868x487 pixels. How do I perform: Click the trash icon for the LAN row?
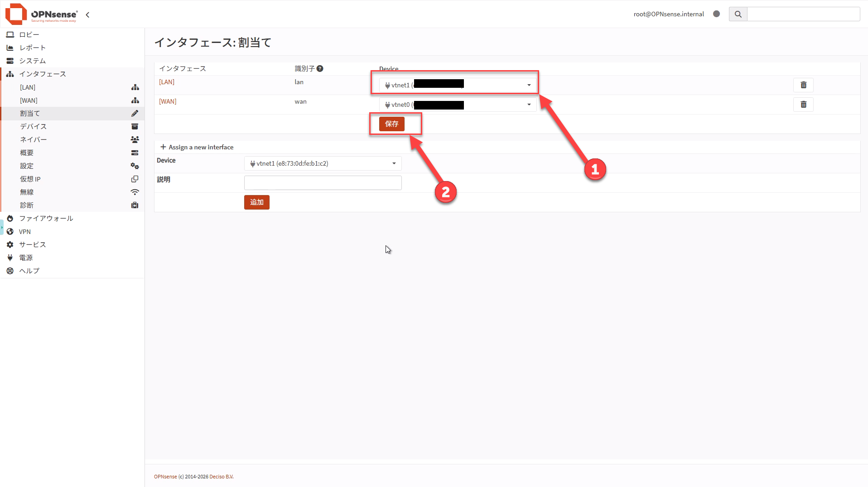point(803,85)
